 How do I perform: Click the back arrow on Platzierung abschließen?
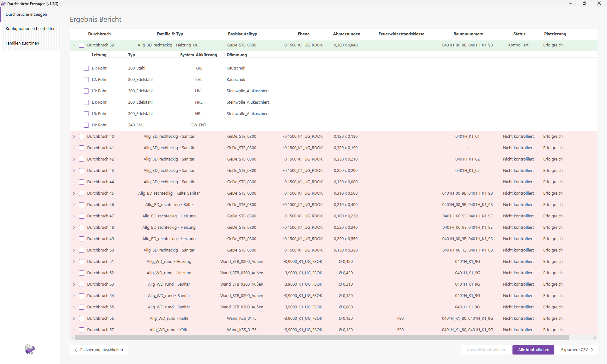(x=76, y=350)
